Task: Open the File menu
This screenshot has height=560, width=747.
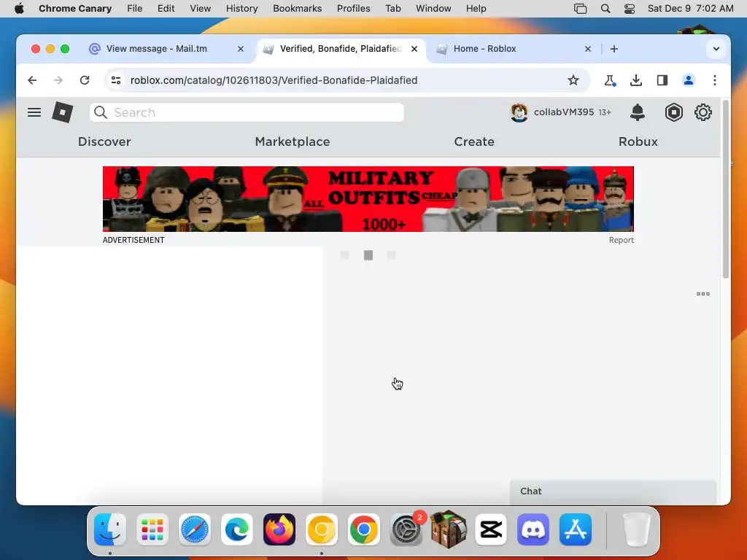Action: pyautogui.click(x=135, y=8)
